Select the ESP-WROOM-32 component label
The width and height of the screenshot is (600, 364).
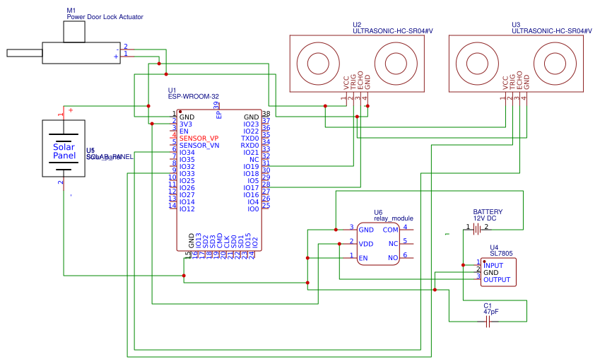(x=193, y=96)
